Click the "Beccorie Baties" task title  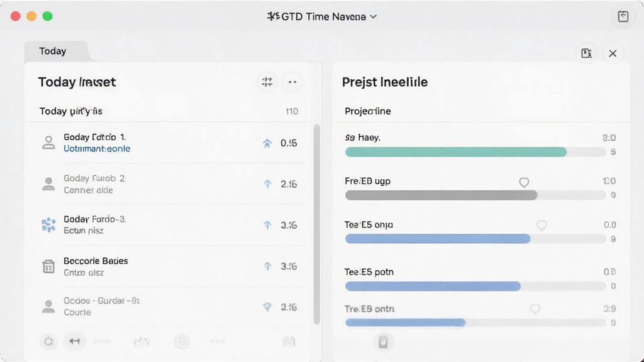[96, 261]
